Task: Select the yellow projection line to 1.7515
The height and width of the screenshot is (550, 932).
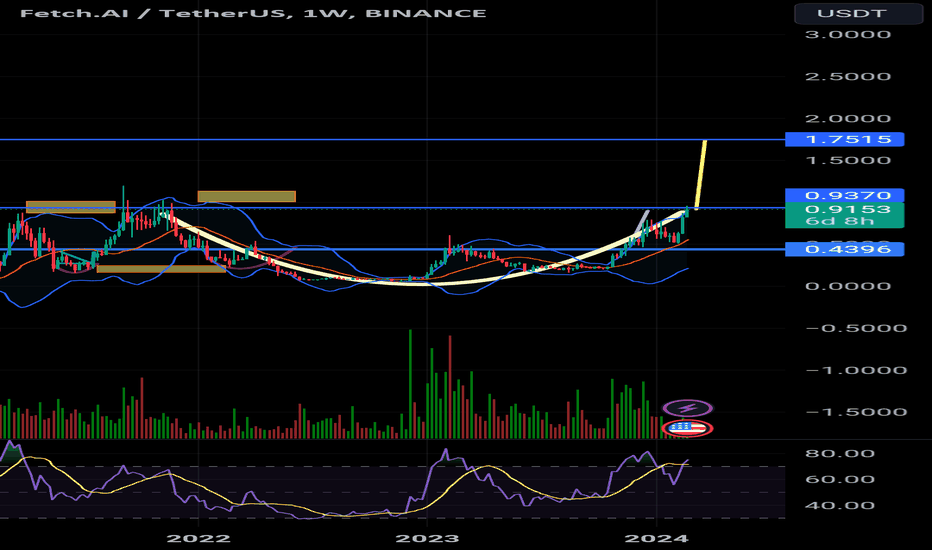Action: [701, 174]
